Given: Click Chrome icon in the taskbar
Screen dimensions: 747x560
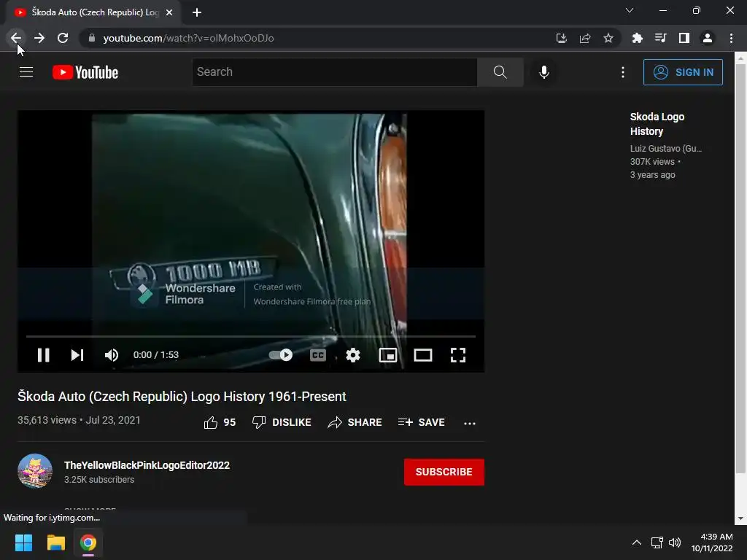Looking at the screenshot, I should [88, 542].
